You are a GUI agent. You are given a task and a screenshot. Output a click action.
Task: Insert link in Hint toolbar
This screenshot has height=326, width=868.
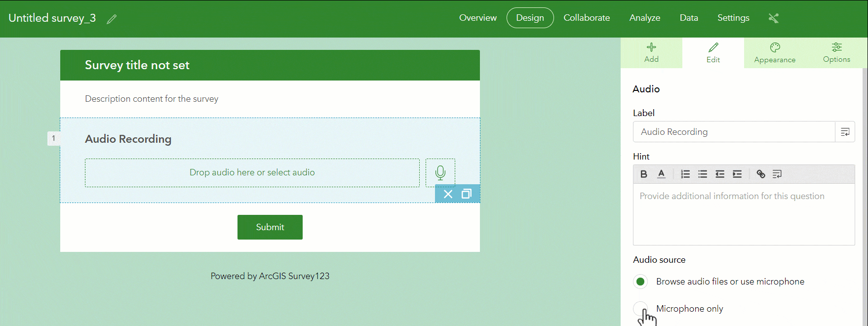[760, 174]
